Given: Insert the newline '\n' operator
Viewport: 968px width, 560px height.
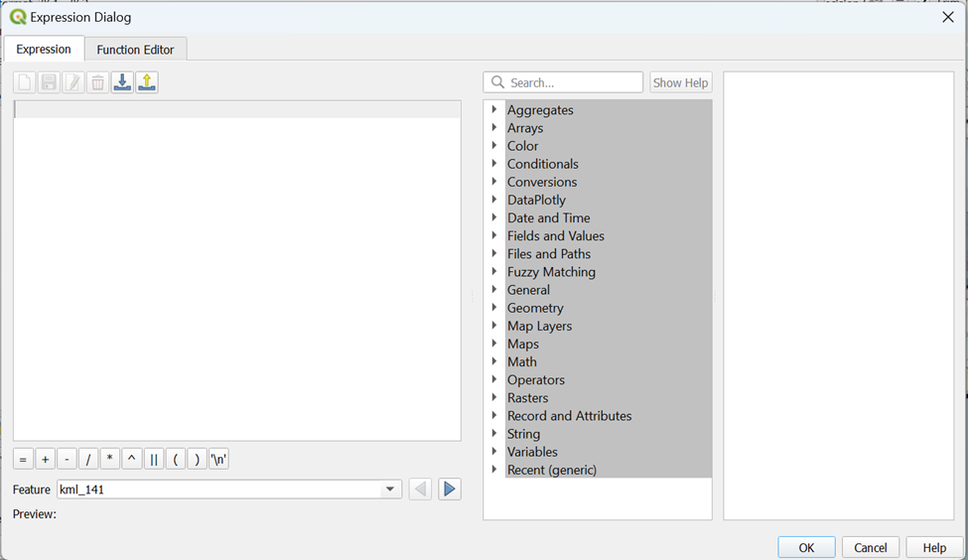Looking at the screenshot, I should point(218,460).
